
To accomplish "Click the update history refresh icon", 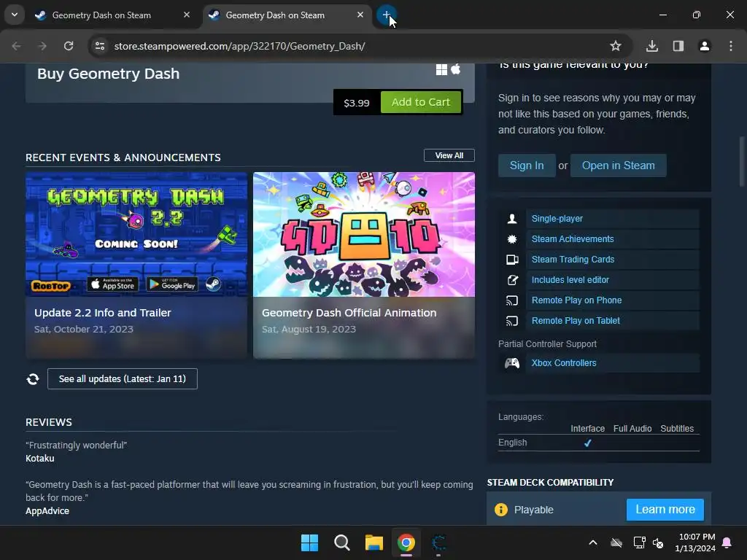I will click(x=33, y=379).
